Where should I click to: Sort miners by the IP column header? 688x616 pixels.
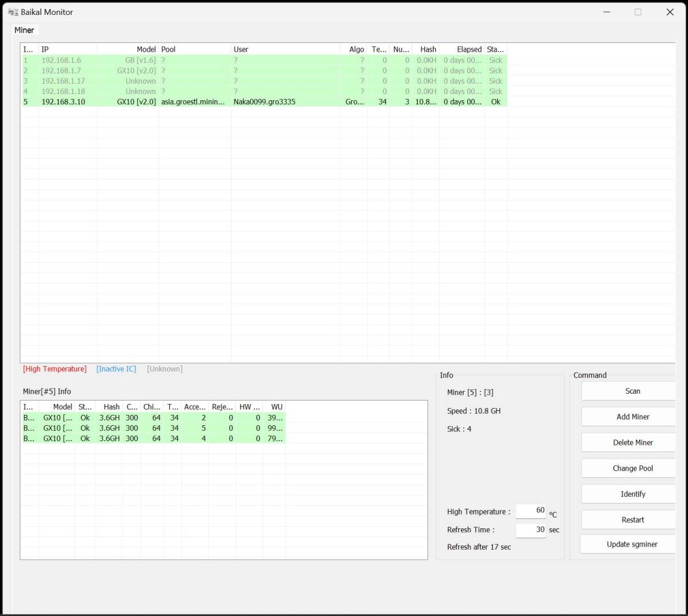coord(68,49)
